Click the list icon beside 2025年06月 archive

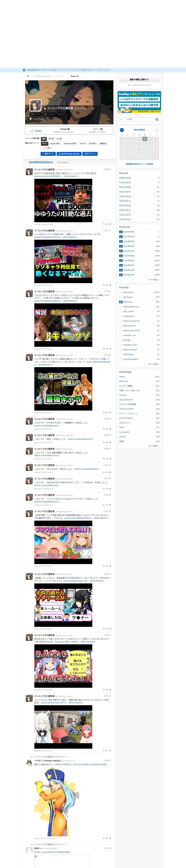121,241
